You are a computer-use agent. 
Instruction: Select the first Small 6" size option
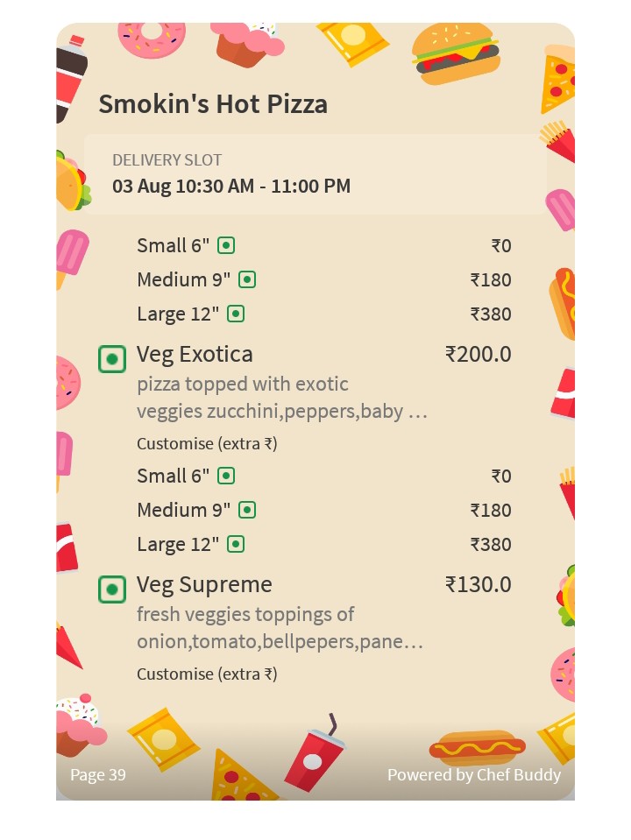(323, 246)
